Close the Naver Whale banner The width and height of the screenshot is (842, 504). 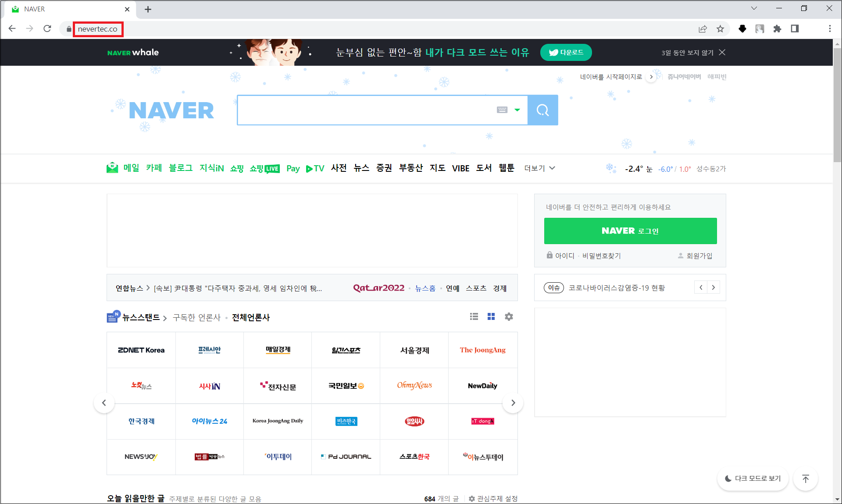[722, 53]
